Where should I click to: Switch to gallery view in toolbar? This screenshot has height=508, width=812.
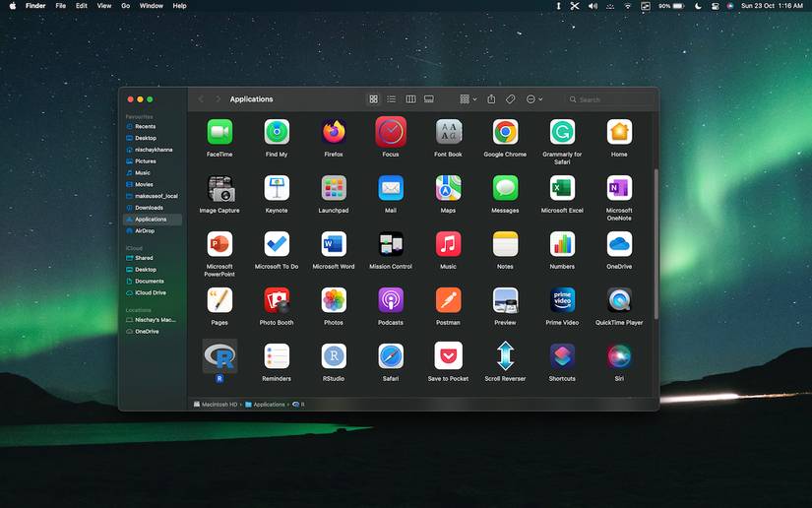coord(429,98)
